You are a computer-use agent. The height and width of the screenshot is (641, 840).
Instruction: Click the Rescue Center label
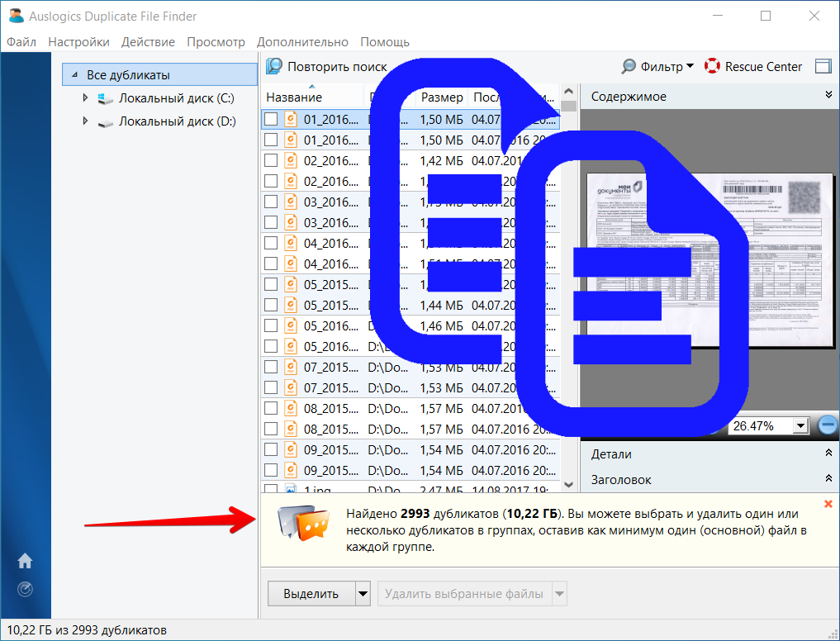click(x=763, y=66)
